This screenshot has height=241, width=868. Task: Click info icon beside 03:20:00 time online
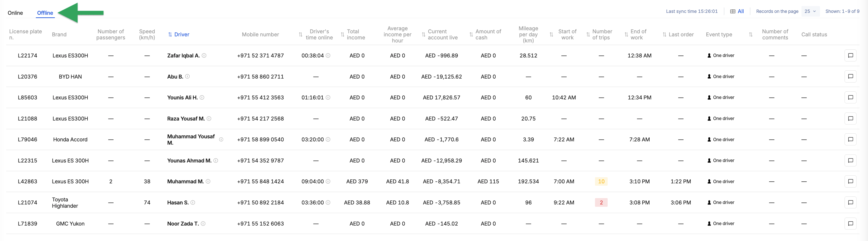328,139
